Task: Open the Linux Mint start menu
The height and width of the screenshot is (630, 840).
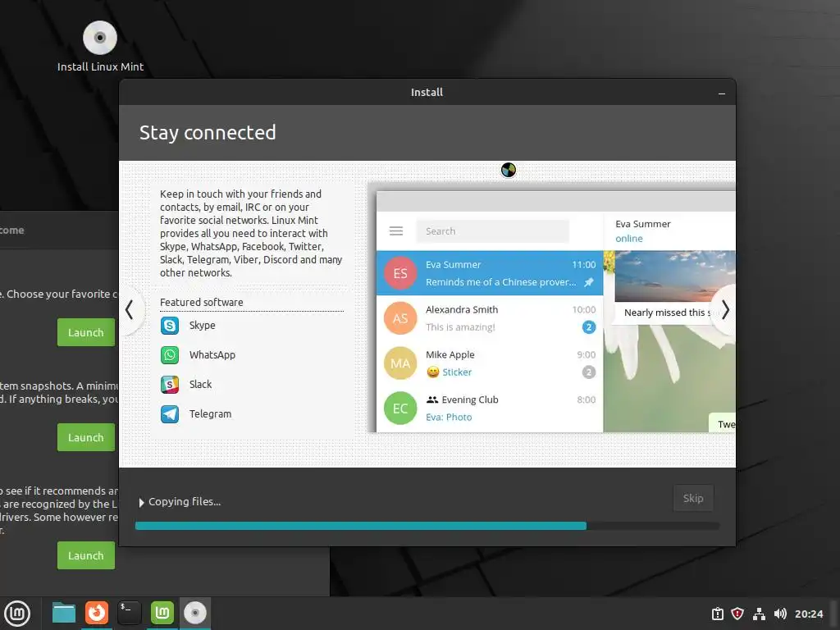Action: coord(17,613)
